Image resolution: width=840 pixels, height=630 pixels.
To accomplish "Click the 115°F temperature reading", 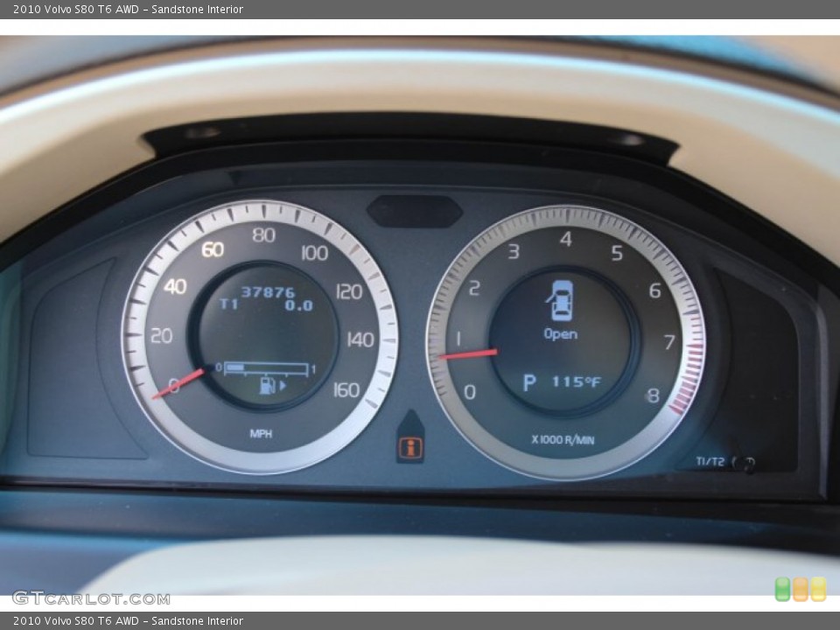I will pos(577,381).
